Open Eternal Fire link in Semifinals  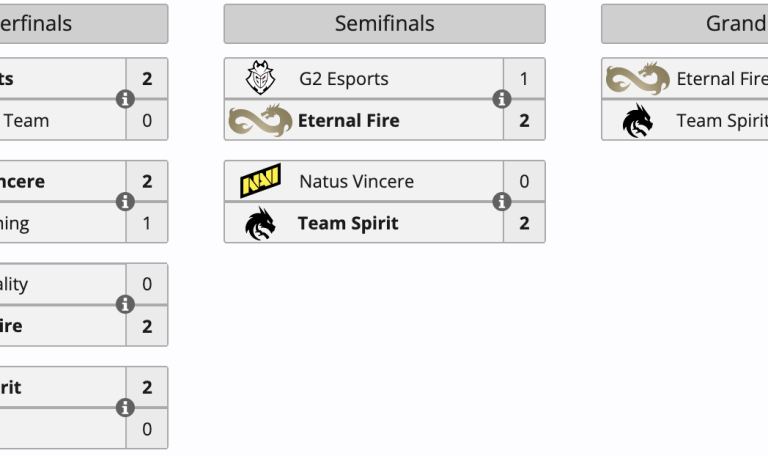pyautogui.click(x=348, y=121)
